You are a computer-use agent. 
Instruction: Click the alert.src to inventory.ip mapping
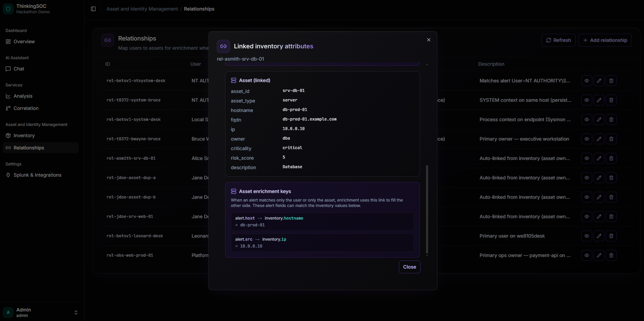coord(323,243)
